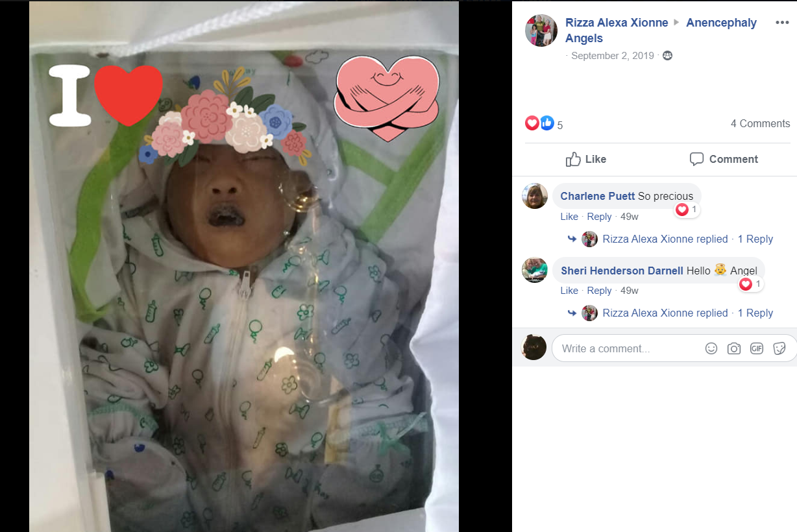
Task: Open the post options three-dots menu
Action: pyautogui.click(x=781, y=23)
